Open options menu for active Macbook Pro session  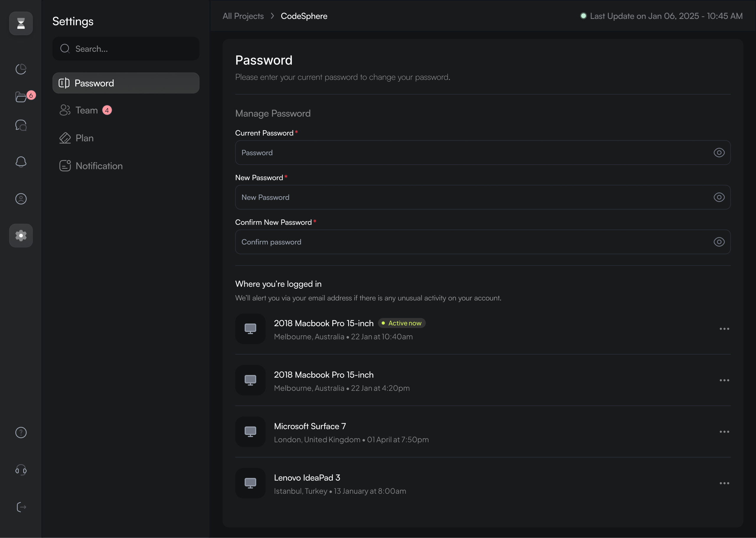click(724, 329)
